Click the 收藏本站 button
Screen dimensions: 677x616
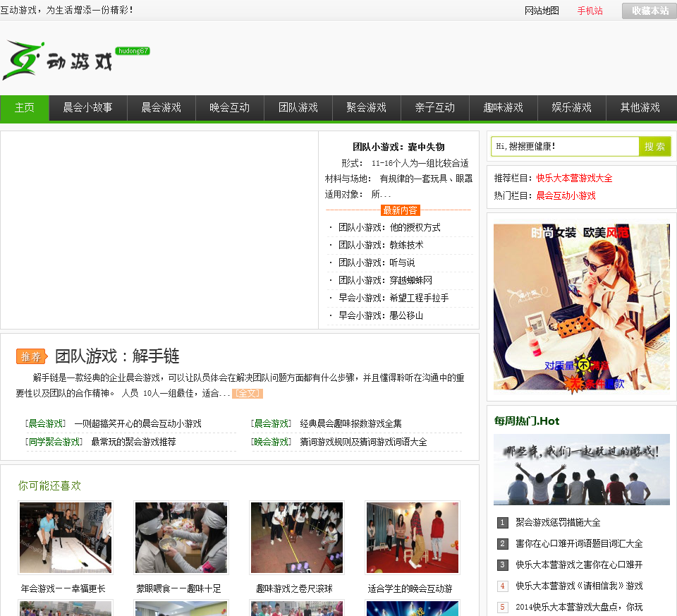[x=649, y=11]
